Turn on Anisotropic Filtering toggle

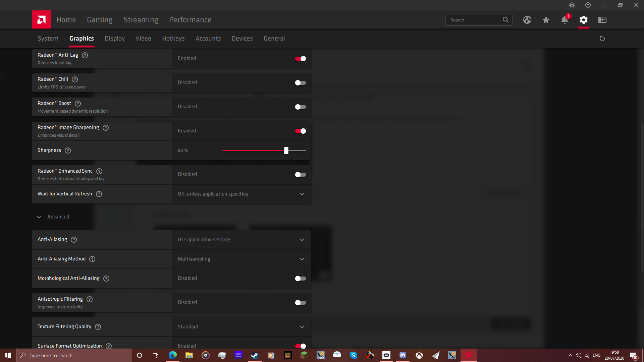[300, 303]
